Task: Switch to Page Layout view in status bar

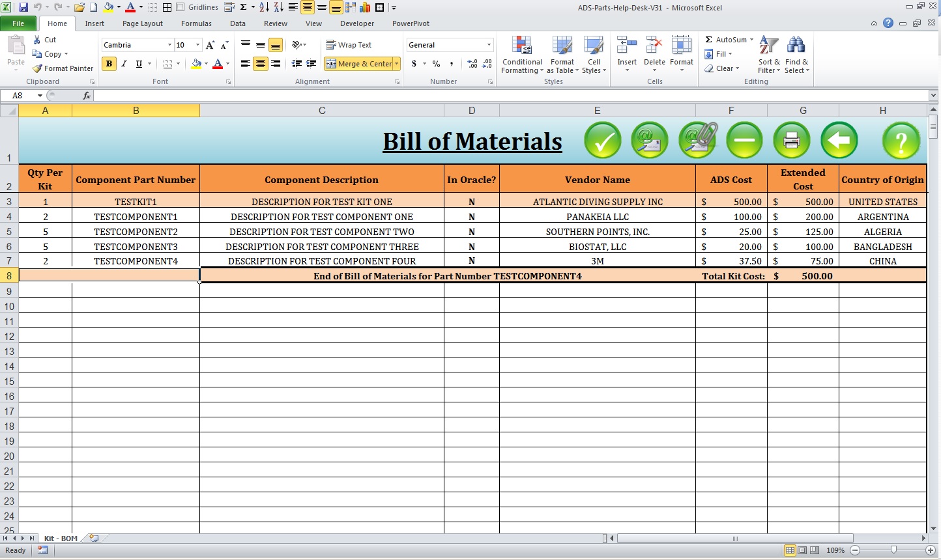Action: [802, 550]
